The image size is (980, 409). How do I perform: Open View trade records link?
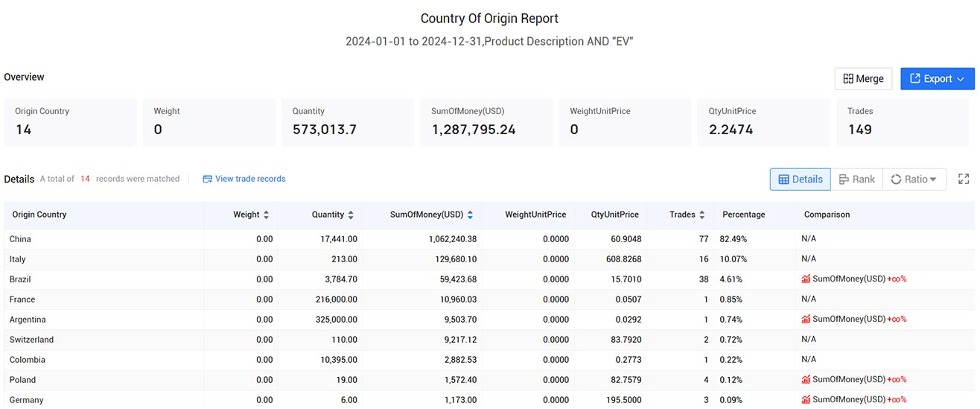[244, 179]
